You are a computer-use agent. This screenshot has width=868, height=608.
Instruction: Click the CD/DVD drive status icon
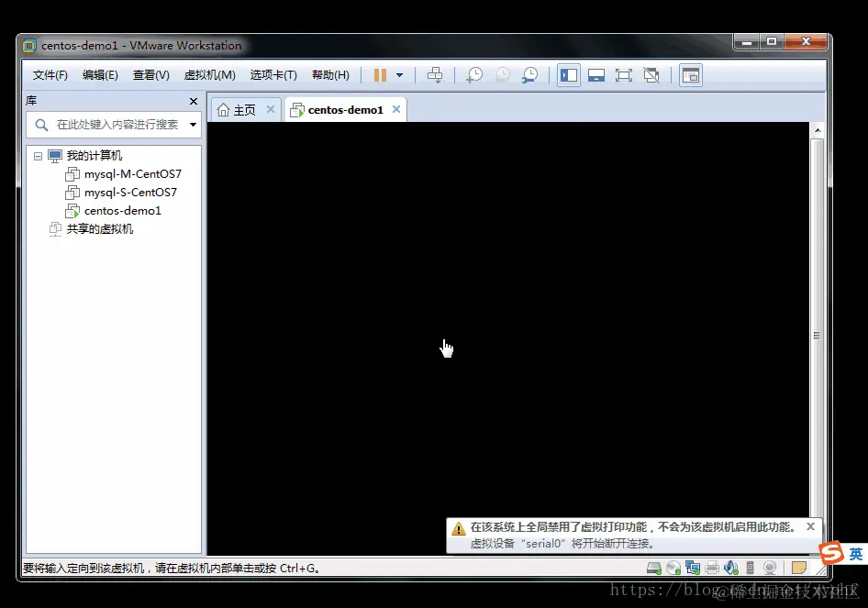coord(673,568)
